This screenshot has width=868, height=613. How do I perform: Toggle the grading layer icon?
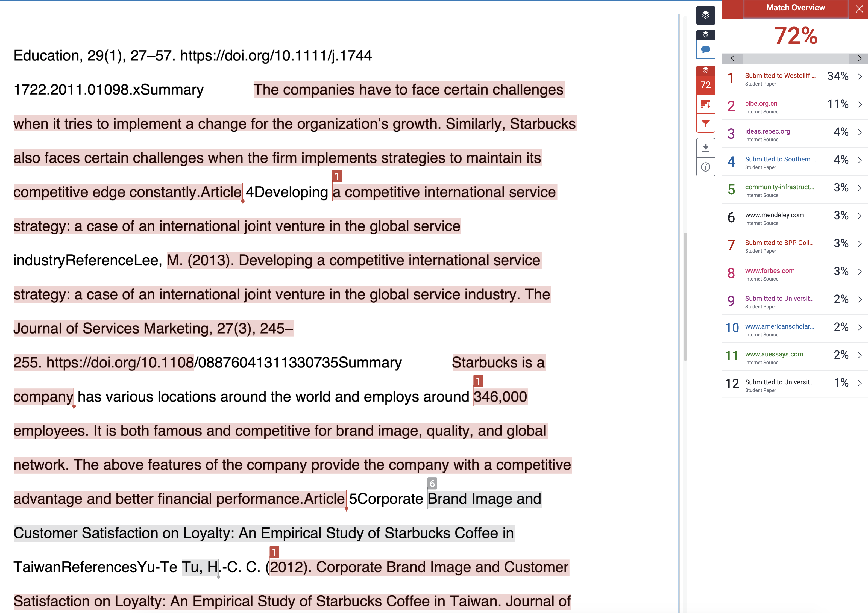coord(705,35)
